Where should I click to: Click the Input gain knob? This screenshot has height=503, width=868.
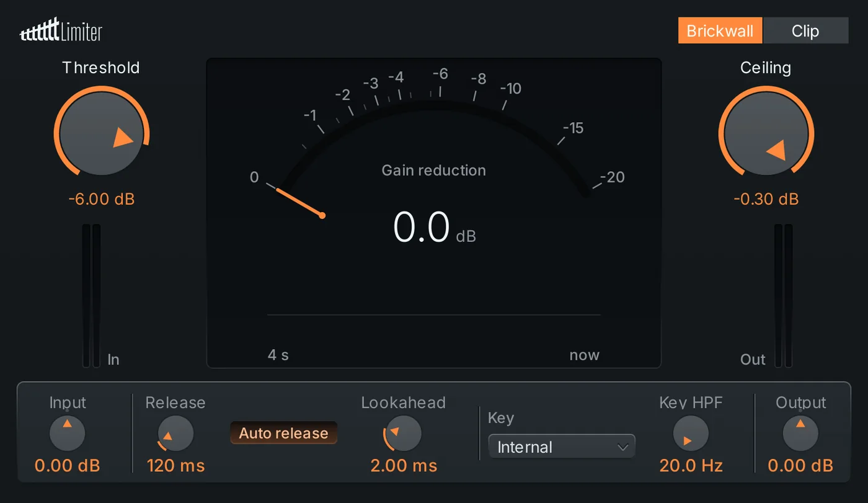point(67,433)
